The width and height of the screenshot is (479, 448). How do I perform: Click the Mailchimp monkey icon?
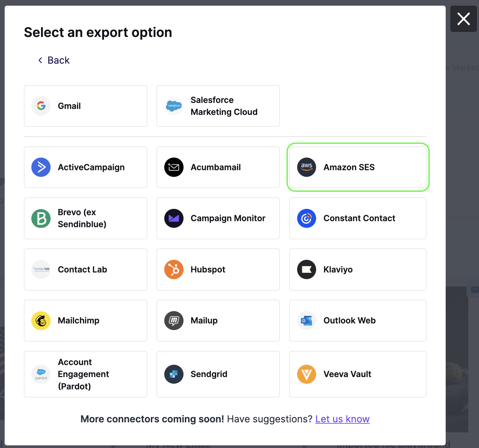[41, 321]
